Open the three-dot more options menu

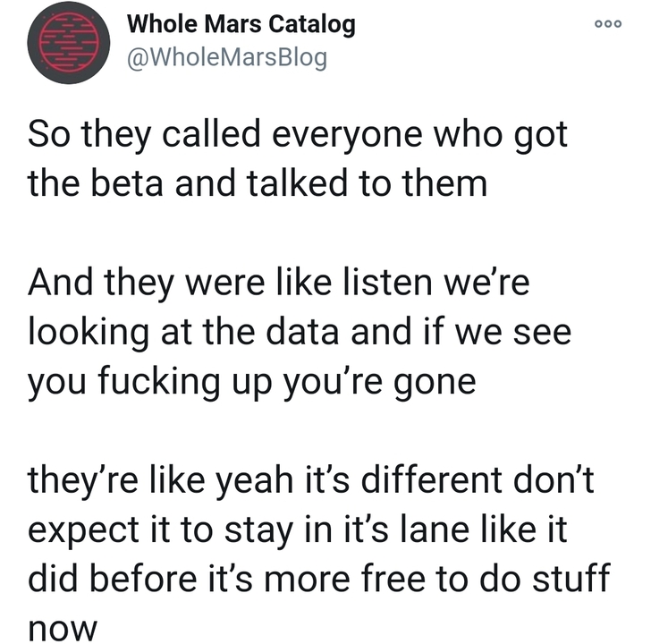tap(608, 24)
